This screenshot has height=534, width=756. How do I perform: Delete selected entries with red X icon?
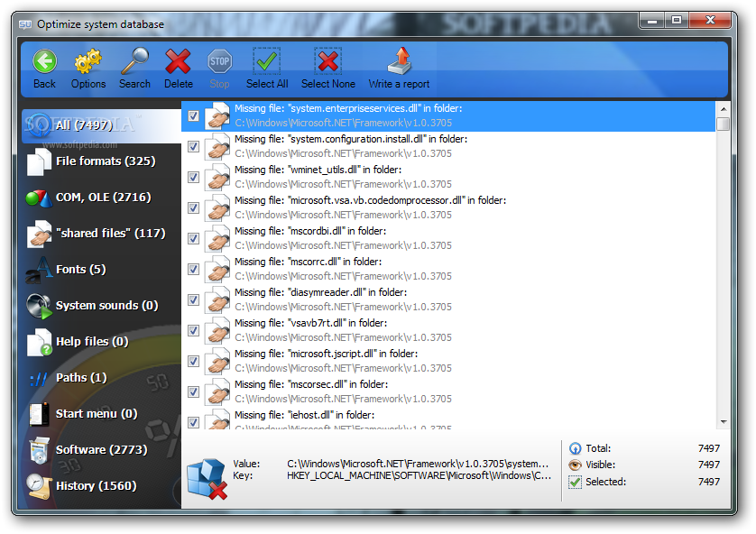click(x=178, y=61)
